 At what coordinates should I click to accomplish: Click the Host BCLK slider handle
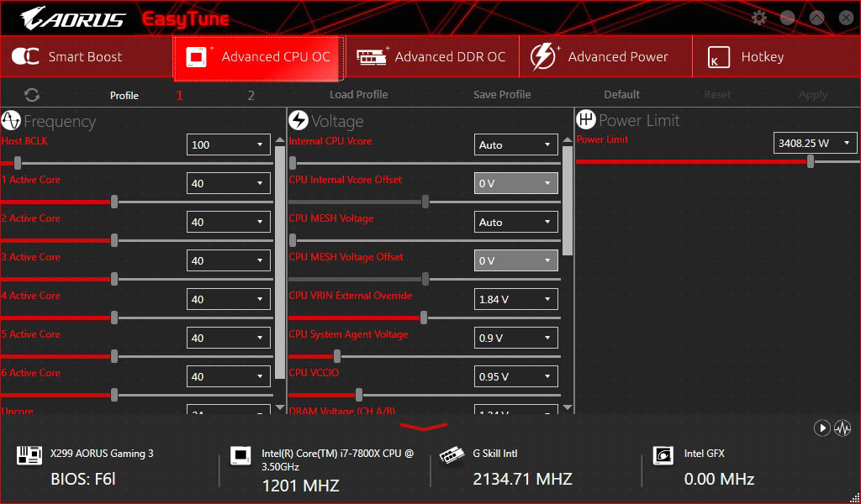click(18, 163)
